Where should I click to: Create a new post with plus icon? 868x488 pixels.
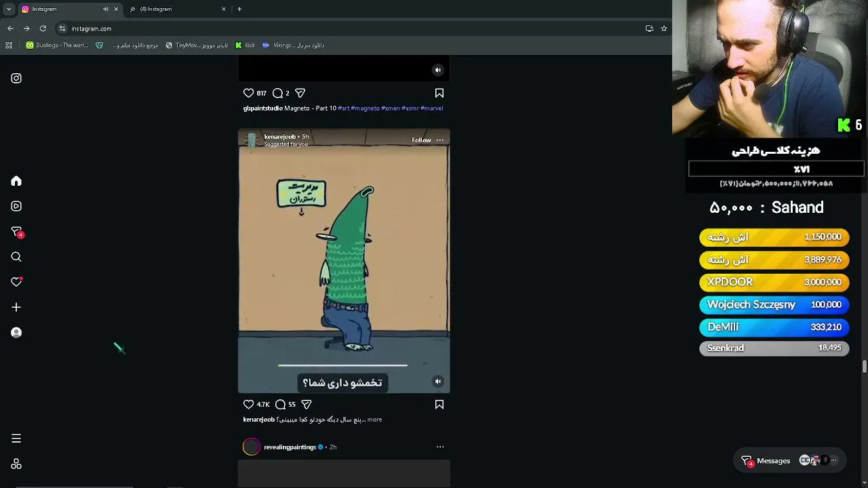point(16,307)
